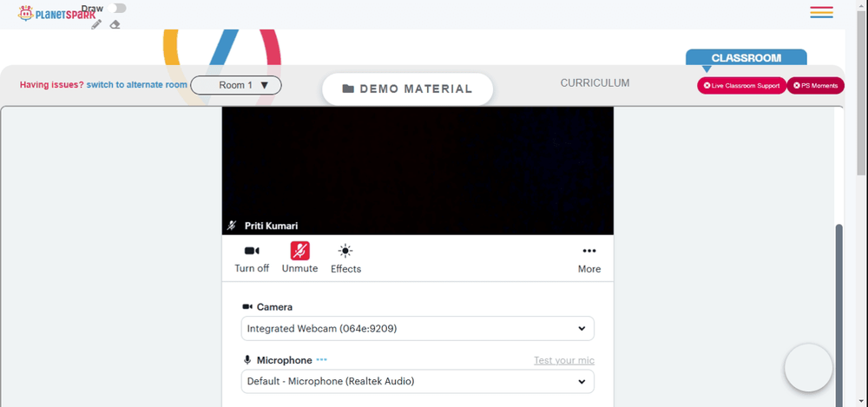
Task: Select the pencil drawing tool
Action: click(x=96, y=24)
